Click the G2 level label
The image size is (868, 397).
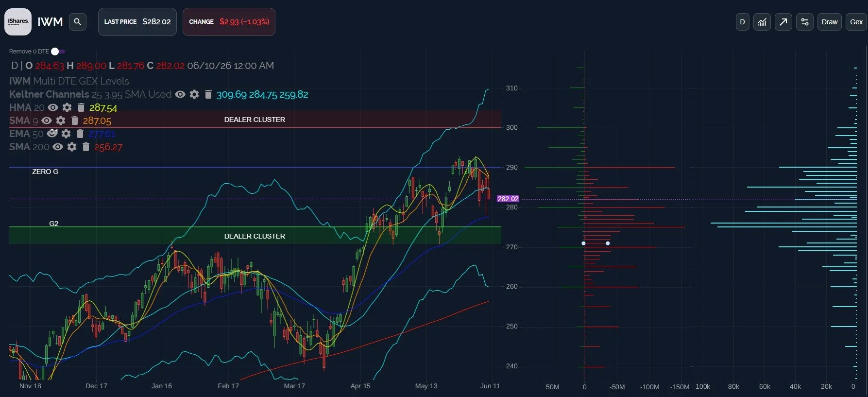[x=53, y=224]
